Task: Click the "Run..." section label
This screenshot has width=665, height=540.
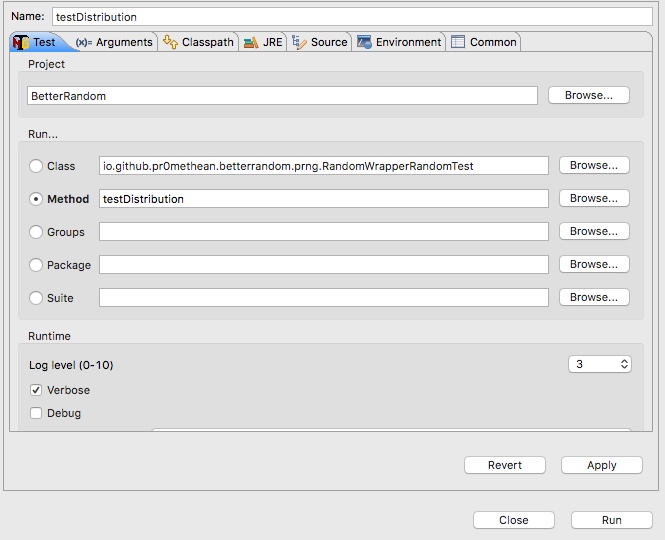Action: click(43, 134)
